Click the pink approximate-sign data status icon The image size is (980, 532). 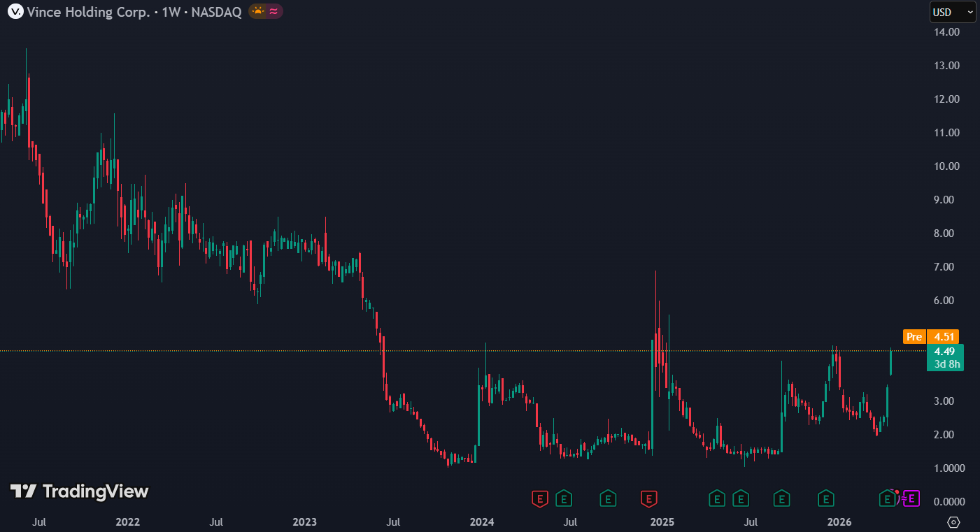tap(273, 12)
